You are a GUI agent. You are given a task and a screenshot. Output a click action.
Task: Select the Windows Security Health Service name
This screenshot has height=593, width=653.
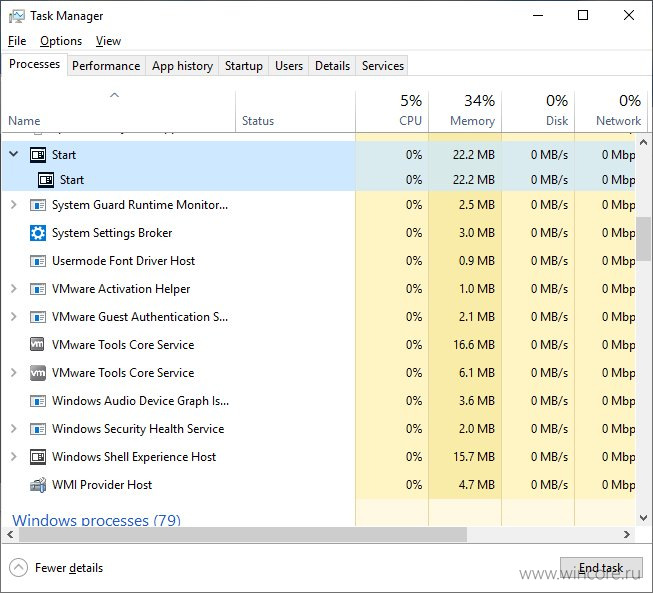tap(138, 429)
